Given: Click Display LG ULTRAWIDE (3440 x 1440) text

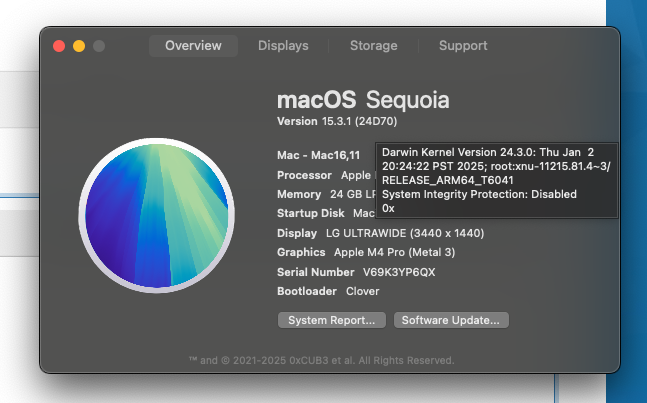Looking at the screenshot, I should click(380, 233).
